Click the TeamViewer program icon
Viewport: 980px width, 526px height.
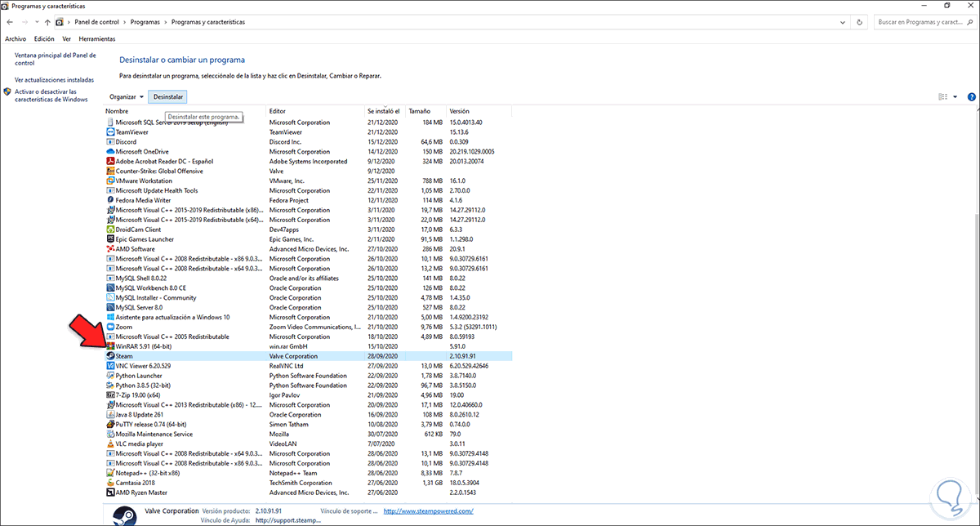click(110, 132)
